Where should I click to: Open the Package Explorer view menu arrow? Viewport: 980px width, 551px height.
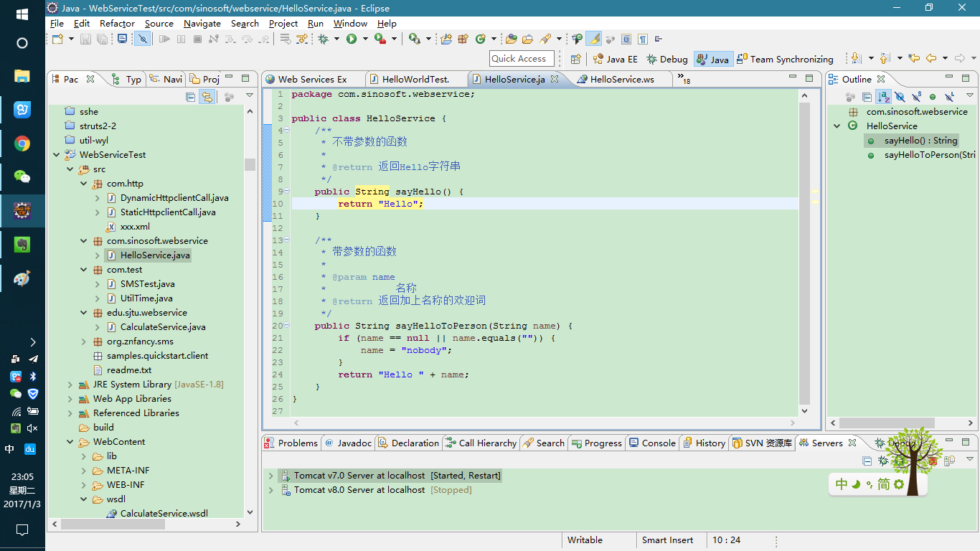(x=250, y=95)
